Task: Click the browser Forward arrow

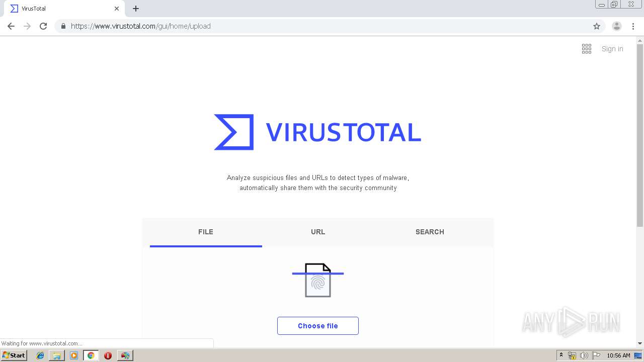Action: pyautogui.click(x=27, y=26)
